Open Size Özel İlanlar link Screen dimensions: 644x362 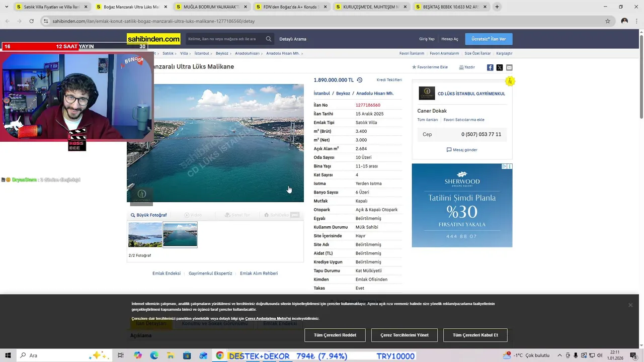pyautogui.click(x=477, y=53)
